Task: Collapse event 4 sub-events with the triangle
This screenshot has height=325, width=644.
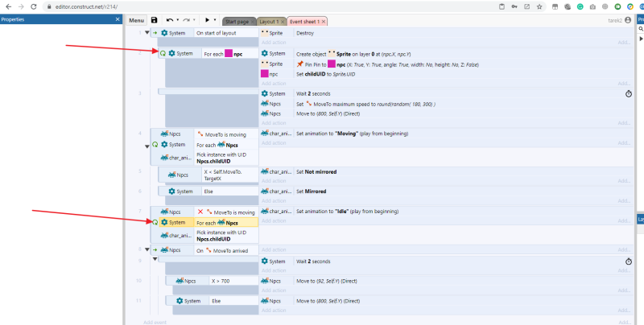Action: tap(147, 146)
